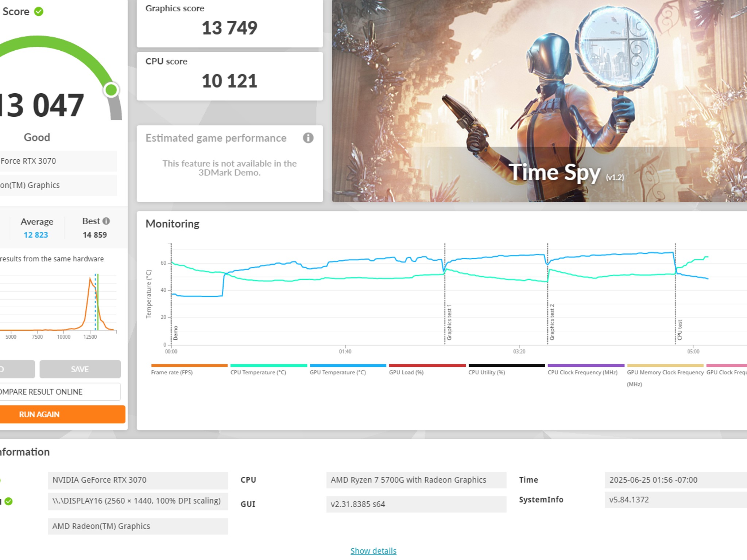Click the 3DMark Demo unavailable message
Screen dimensions: 747x560
click(x=229, y=168)
